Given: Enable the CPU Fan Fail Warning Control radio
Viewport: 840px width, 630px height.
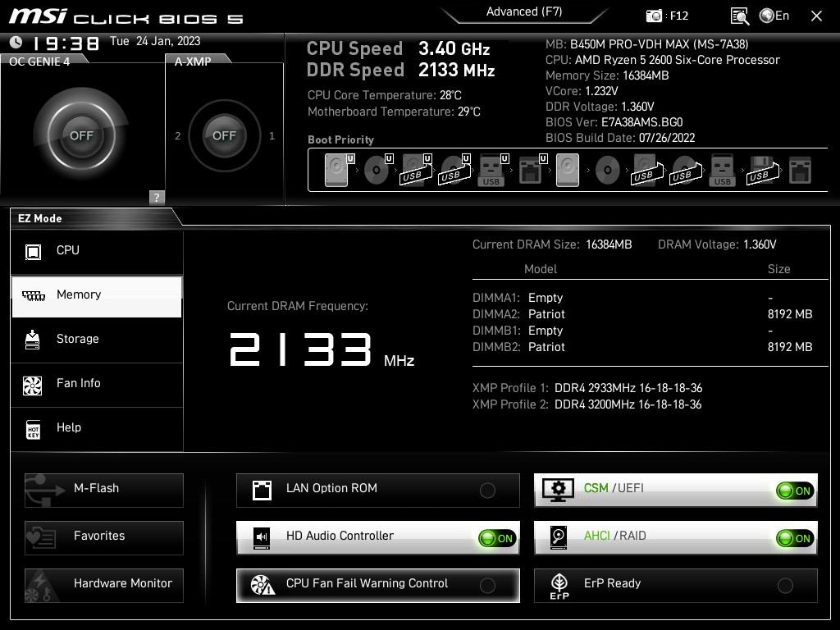Looking at the screenshot, I should 487,586.
